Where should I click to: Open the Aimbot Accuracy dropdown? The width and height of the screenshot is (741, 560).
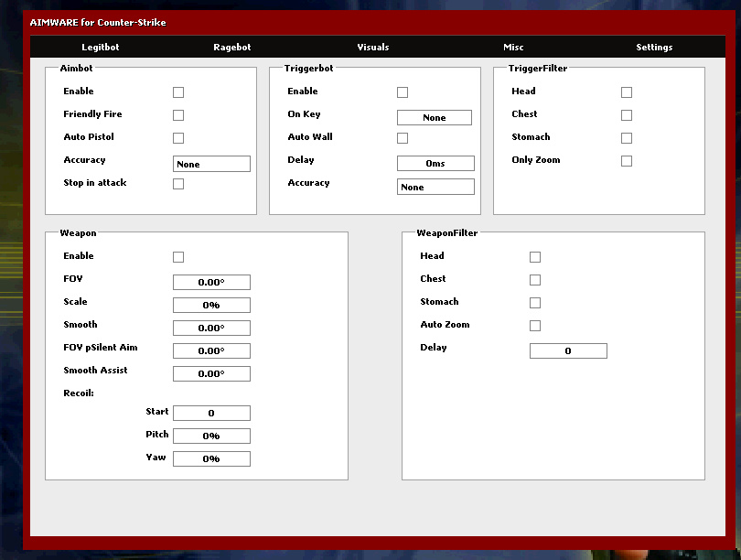[x=211, y=164]
